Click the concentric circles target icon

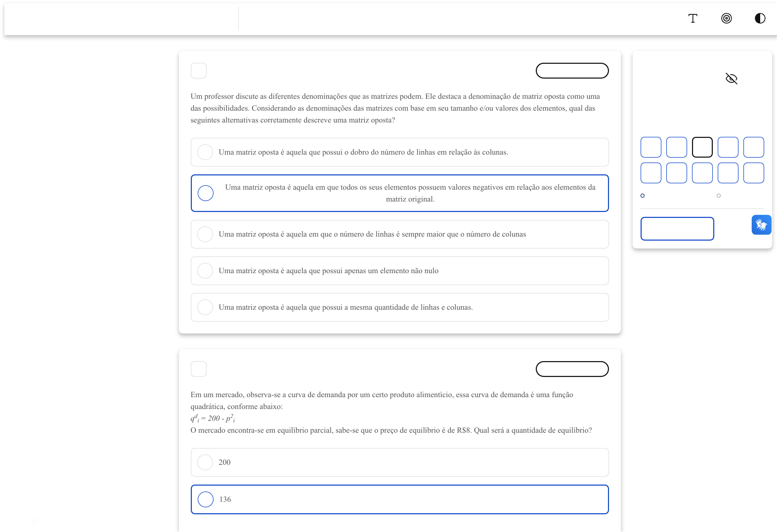726,18
